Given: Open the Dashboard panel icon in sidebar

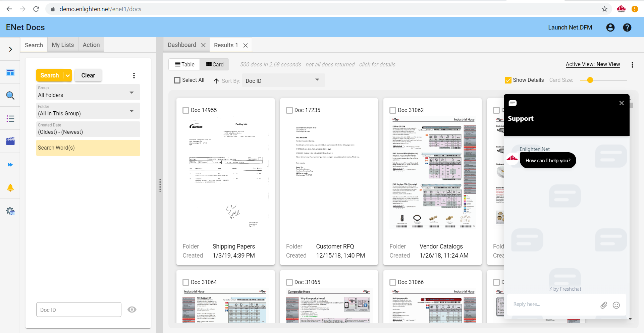Looking at the screenshot, I should coord(10,72).
